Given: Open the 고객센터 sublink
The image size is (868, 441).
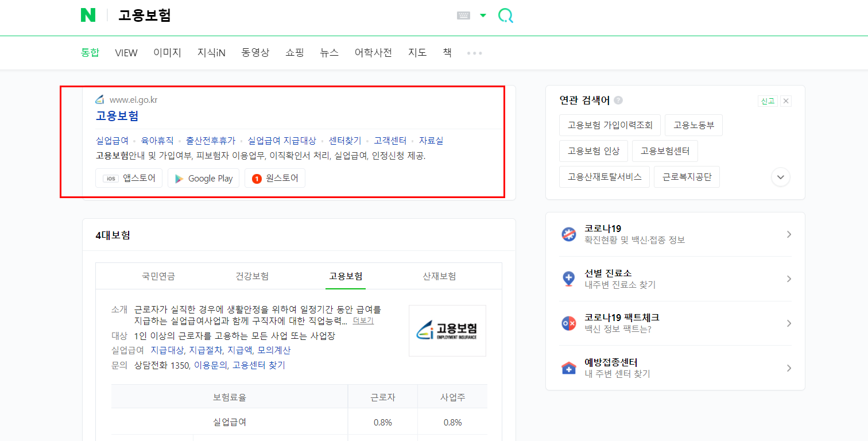Looking at the screenshot, I should pos(390,141).
